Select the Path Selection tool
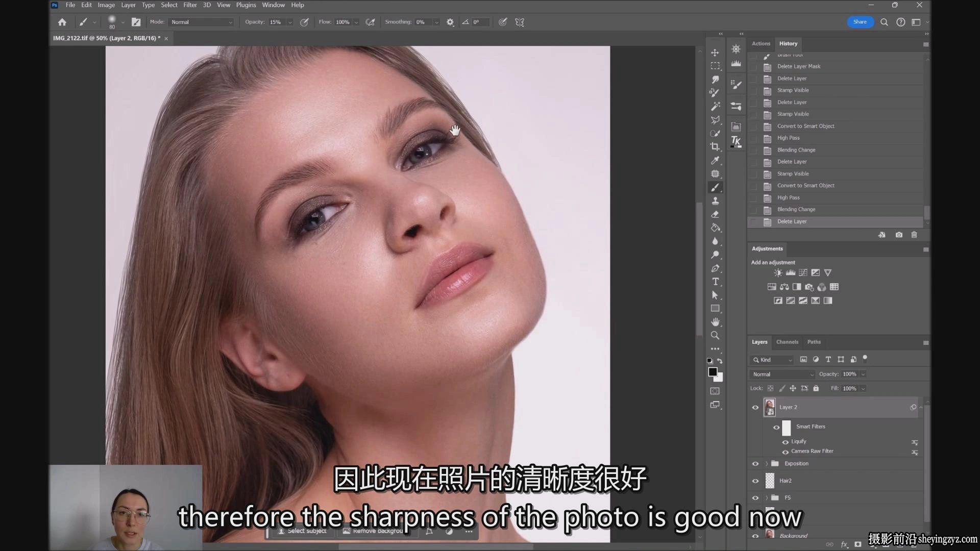This screenshot has width=980, height=551. [715, 295]
